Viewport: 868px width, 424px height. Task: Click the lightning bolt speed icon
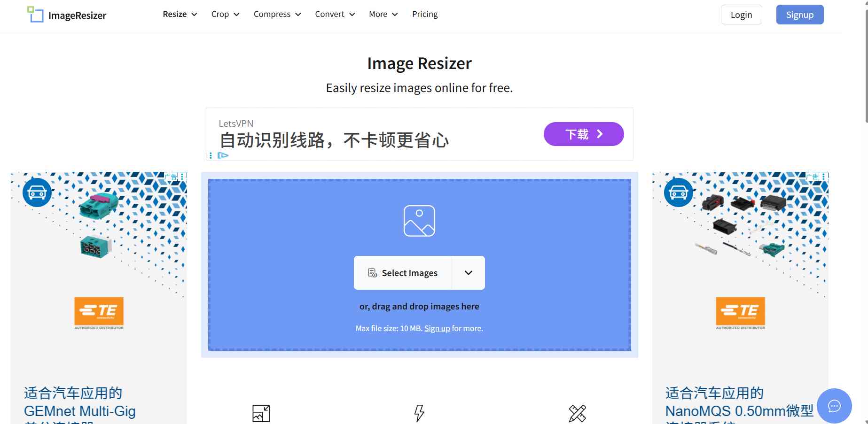coord(420,413)
